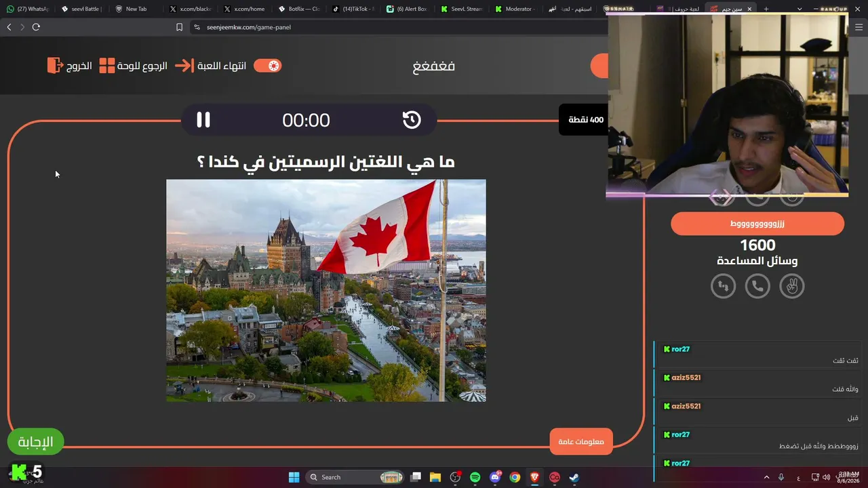The height and width of the screenshot is (488, 868).
Task: Click the chat message والله قلت
Action: 845,389
